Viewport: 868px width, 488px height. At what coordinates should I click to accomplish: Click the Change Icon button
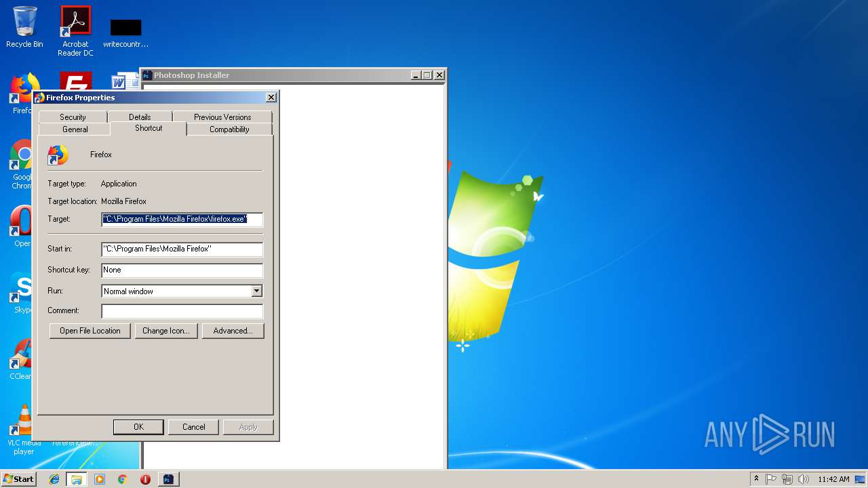tap(166, 331)
